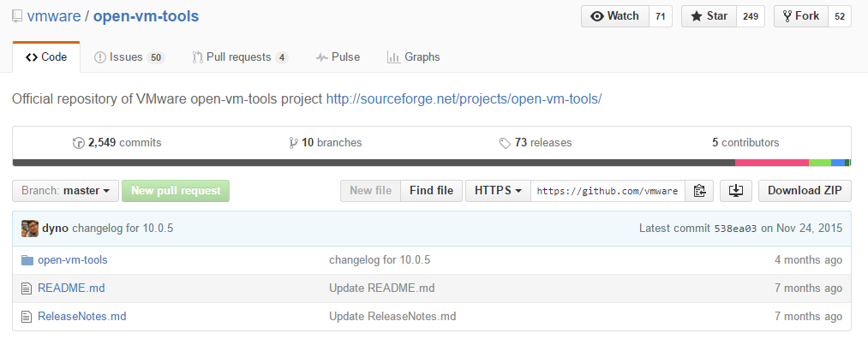Click README.md row's 7 months ago timestamp
This screenshot has width=868, height=339.
(x=808, y=288)
